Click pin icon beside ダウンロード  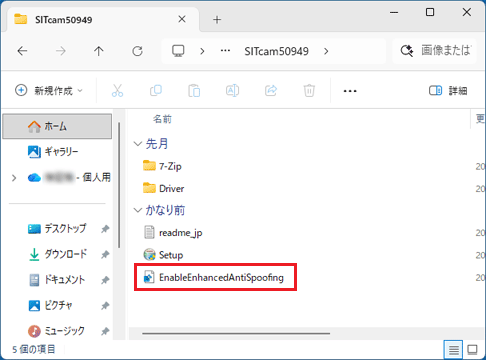(105, 255)
